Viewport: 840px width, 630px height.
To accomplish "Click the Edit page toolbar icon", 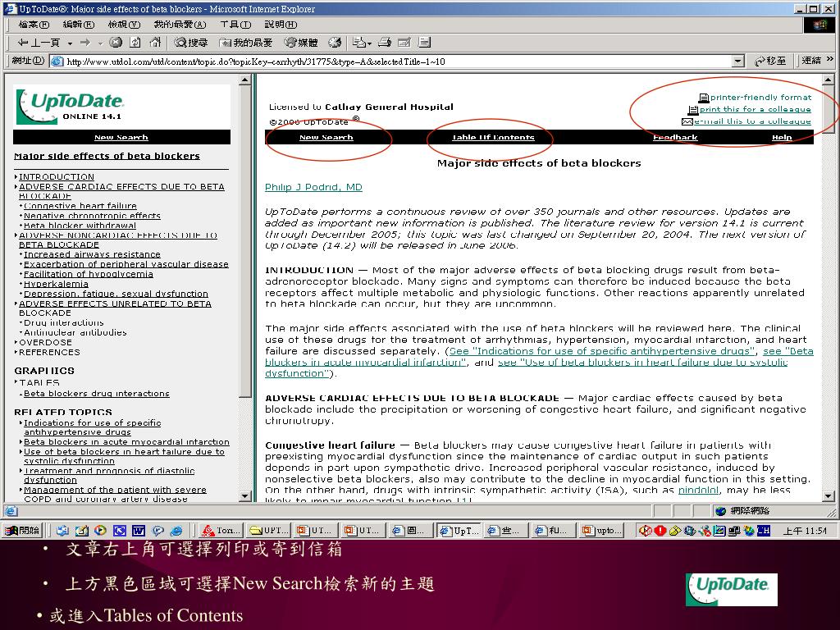I will 404,43.
